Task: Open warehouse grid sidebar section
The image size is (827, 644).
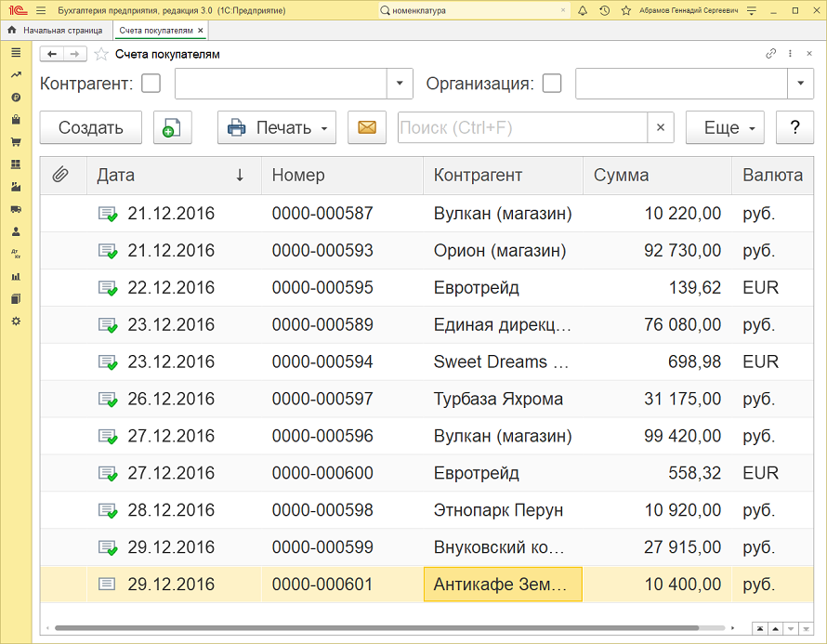Action: [16, 164]
